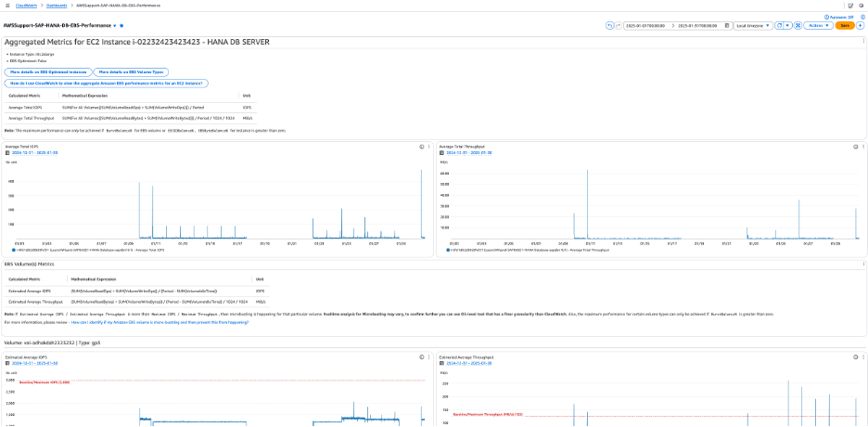Select the Aggregated Metrics for EC2 Instance heading
The height and width of the screenshot is (427, 868).
137,42
